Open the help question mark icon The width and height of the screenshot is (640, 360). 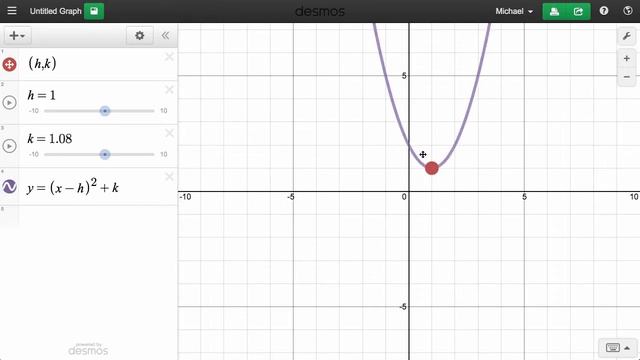[604, 11]
